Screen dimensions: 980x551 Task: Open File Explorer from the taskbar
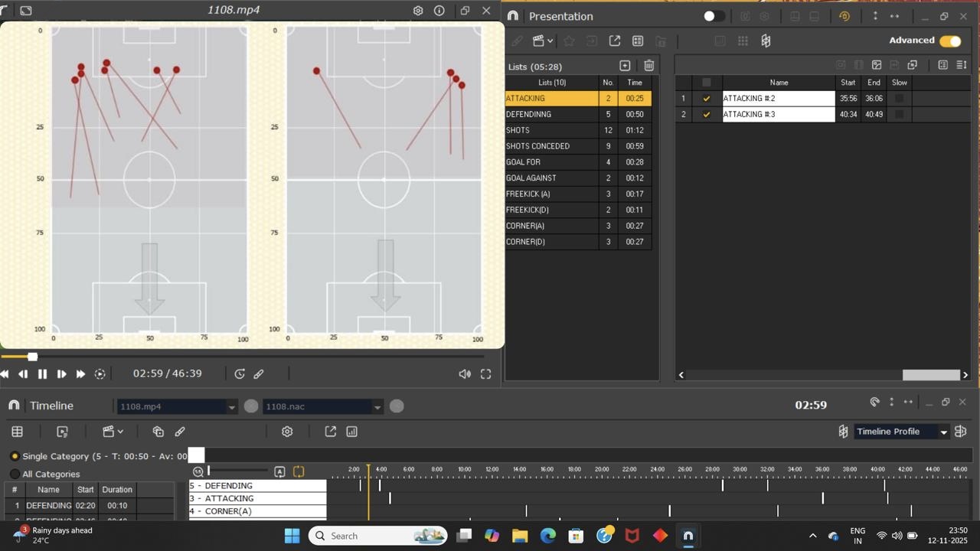[520, 536]
